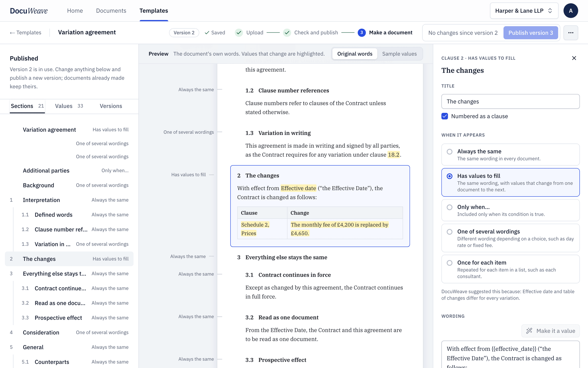Select the Has values to fill option
Screen dimensions: 588x368
pos(510,182)
